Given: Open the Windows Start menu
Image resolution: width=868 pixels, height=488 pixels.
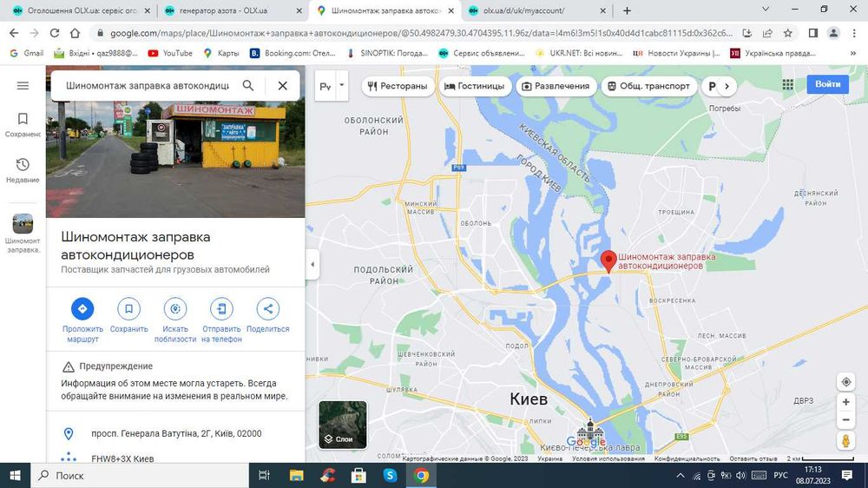Looking at the screenshot, I should 15,475.
